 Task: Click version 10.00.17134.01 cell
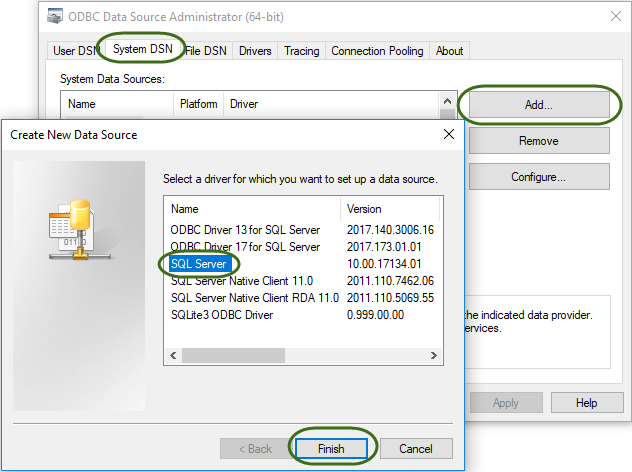[x=384, y=264]
